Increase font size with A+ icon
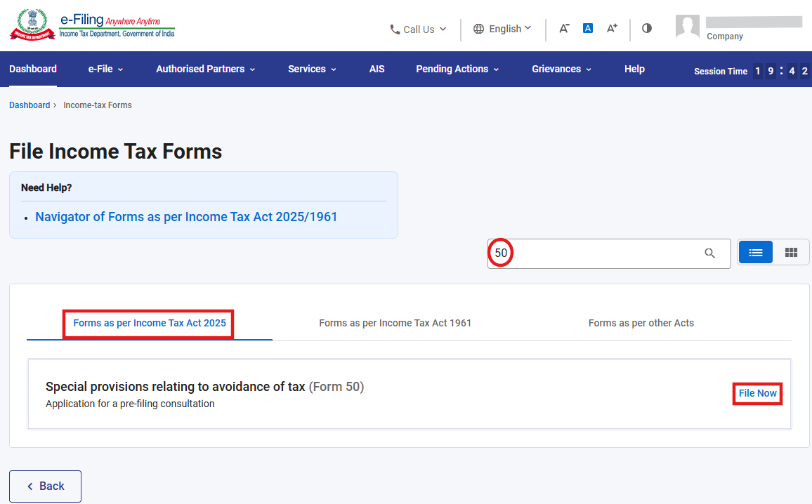 [x=612, y=29]
